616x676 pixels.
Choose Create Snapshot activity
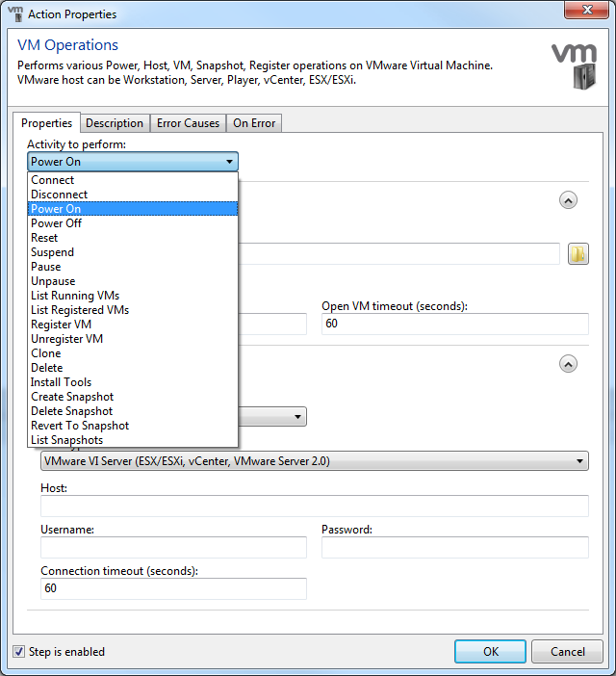pos(133,397)
